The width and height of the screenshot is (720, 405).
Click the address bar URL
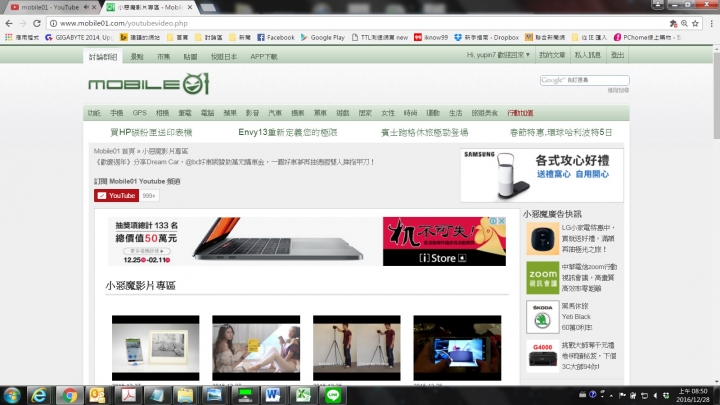(124, 23)
